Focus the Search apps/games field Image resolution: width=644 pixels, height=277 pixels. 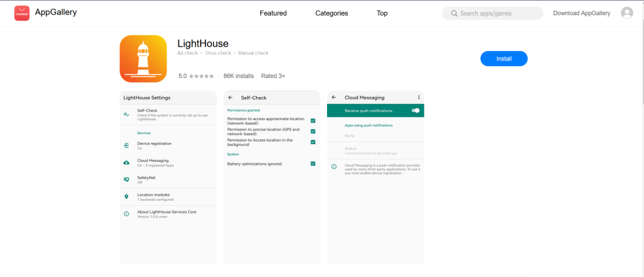click(492, 13)
